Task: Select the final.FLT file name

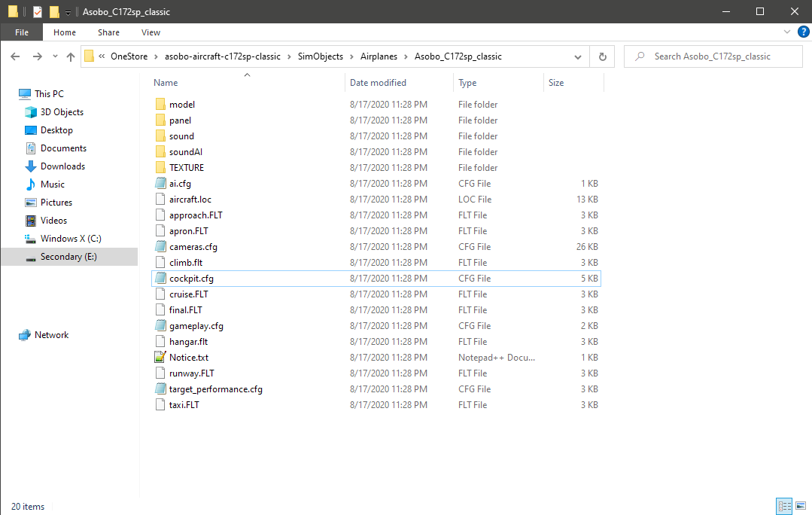Action: coord(185,310)
